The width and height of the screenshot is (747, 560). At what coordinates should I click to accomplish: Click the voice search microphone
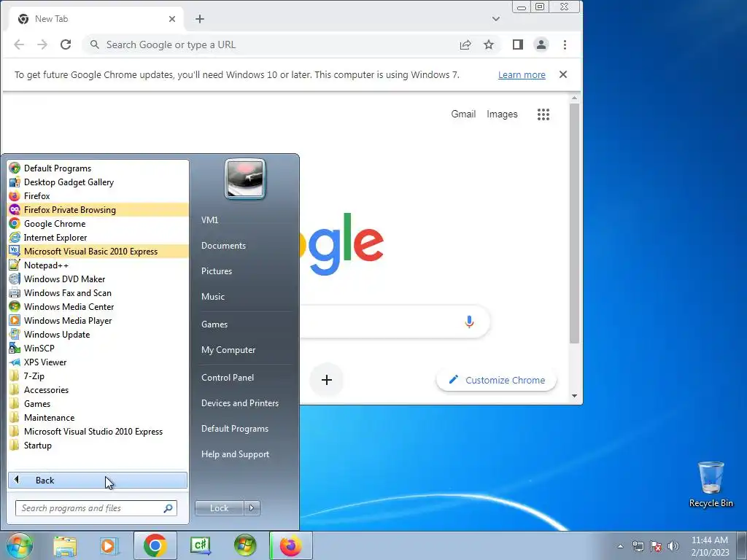click(x=469, y=322)
